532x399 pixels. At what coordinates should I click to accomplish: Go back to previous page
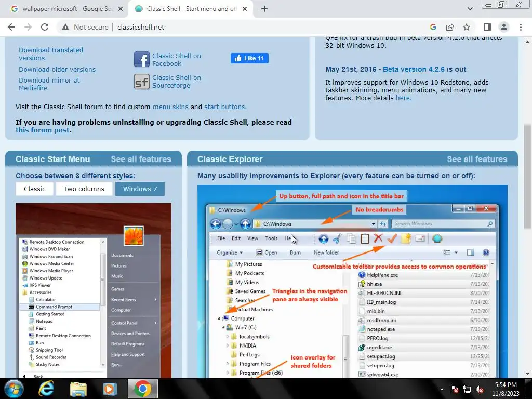11,27
